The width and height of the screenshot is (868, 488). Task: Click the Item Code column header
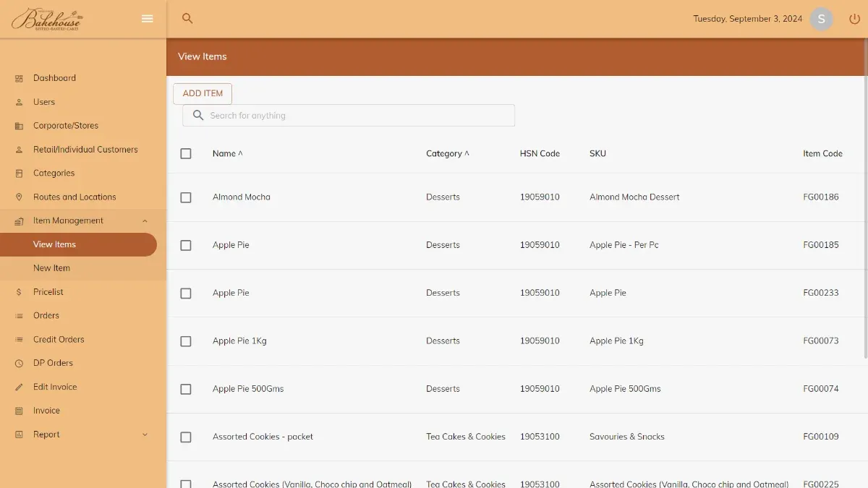[x=822, y=153]
